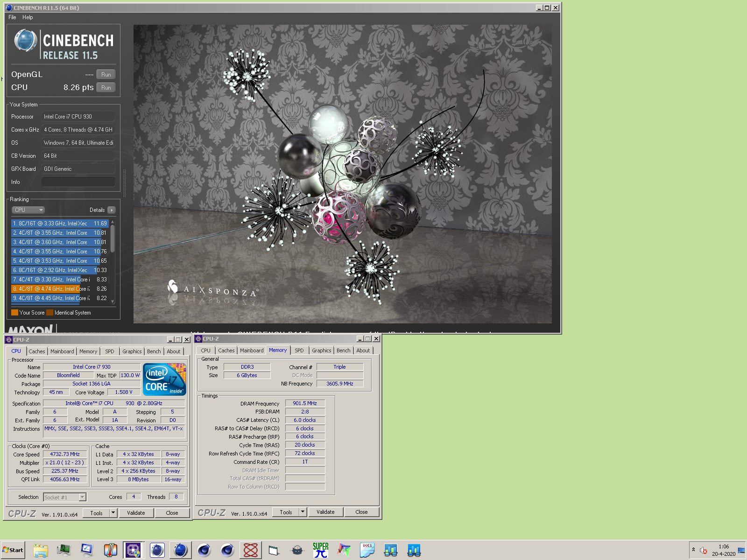This screenshot has height=560, width=747.
Task: Open the Graphics tab in right CPU-Z
Action: click(x=321, y=350)
